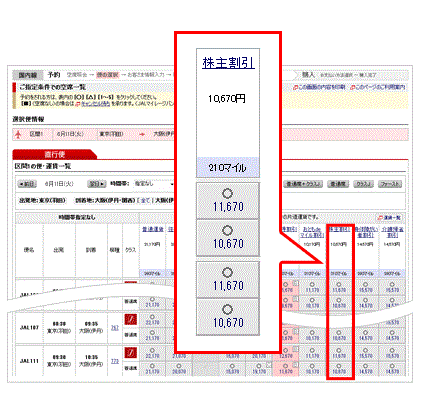Open the キャンセル待ち link in the notice
The height and width of the screenshot is (398, 426).
pos(96,104)
